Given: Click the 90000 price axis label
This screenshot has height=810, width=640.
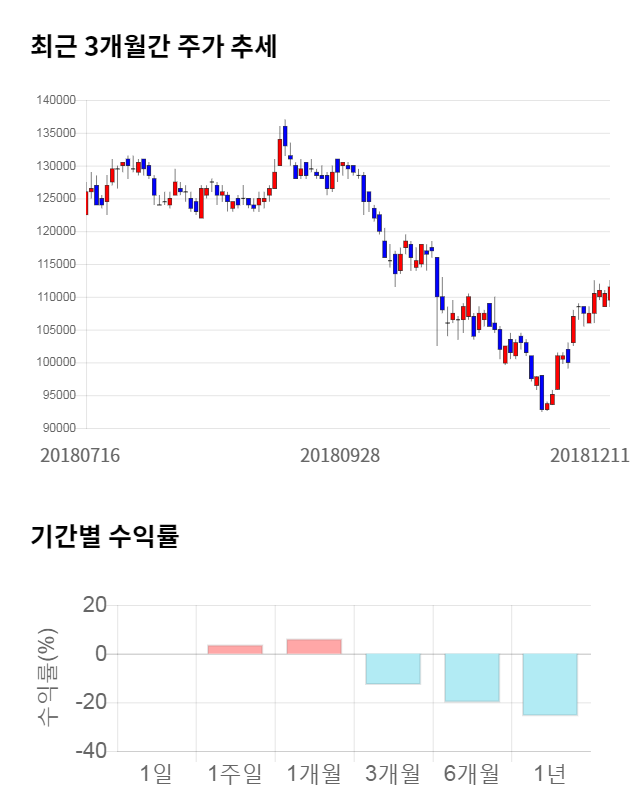Looking at the screenshot, I should point(60,429).
